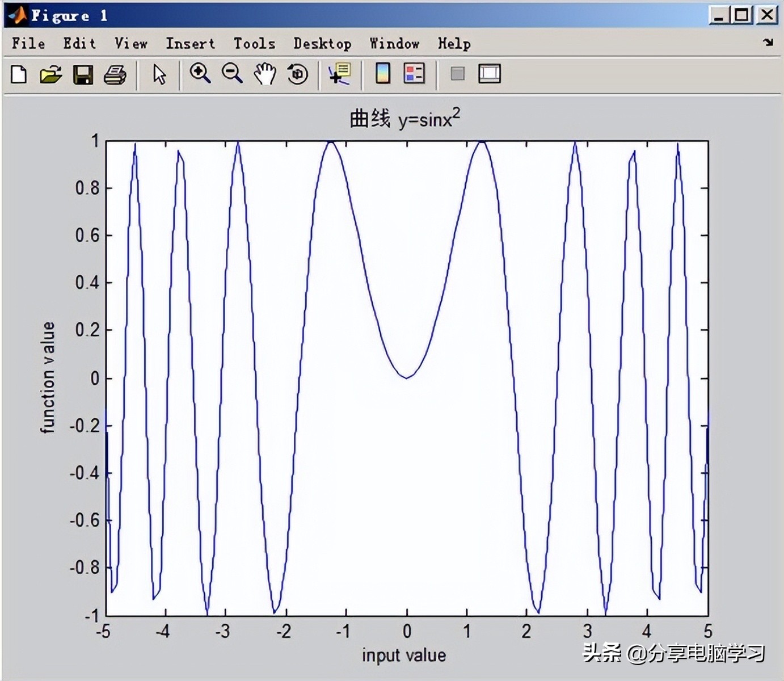
Task: Select the Zoom In magnifier tool
Action: pyautogui.click(x=200, y=74)
